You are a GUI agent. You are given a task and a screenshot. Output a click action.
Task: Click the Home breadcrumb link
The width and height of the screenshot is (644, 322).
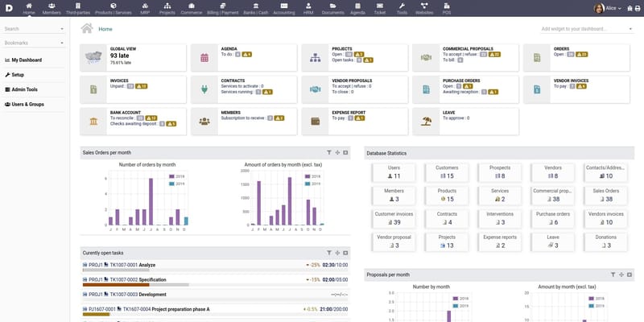point(105,29)
